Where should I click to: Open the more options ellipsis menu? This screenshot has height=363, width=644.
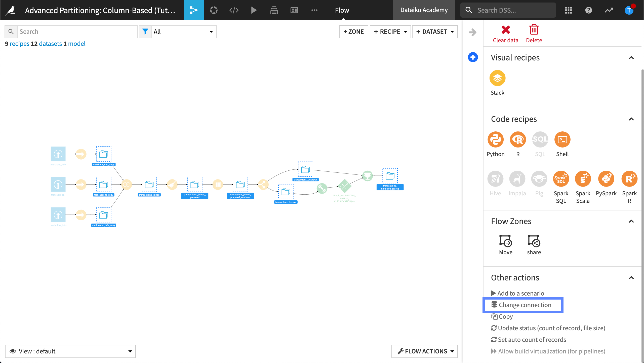[x=314, y=10]
